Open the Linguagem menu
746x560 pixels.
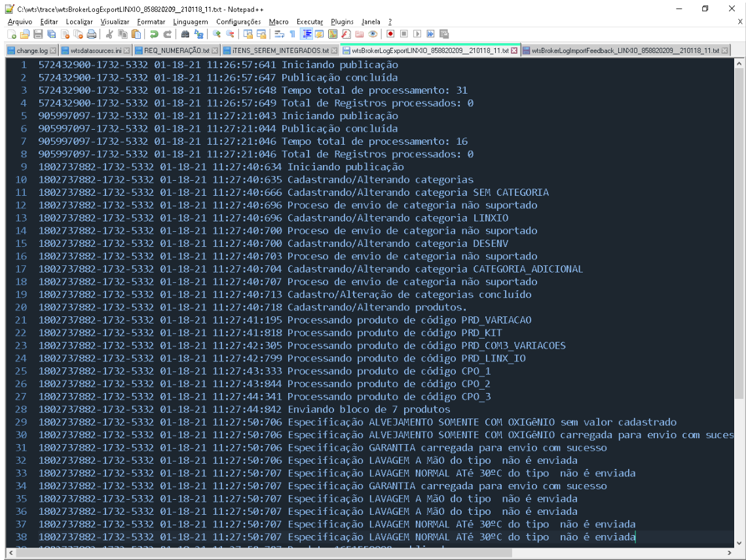pyautogui.click(x=191, y=22)
